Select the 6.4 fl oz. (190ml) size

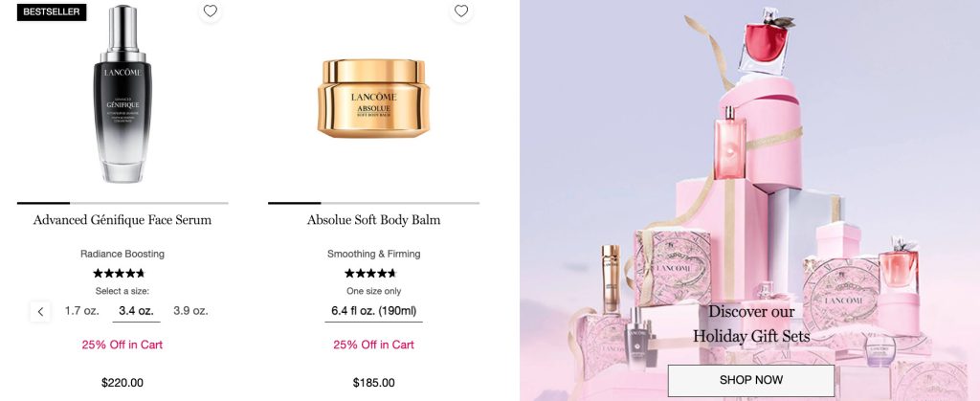point(374,311)
